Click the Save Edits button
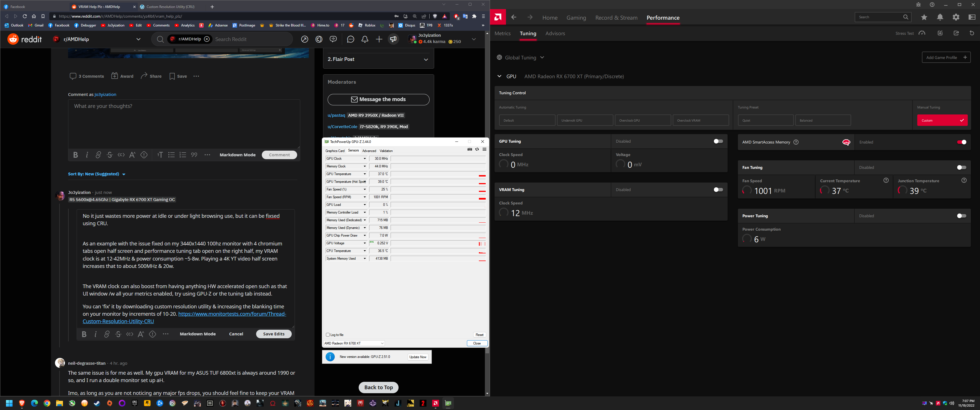980x410 pixels. point(273,334)
